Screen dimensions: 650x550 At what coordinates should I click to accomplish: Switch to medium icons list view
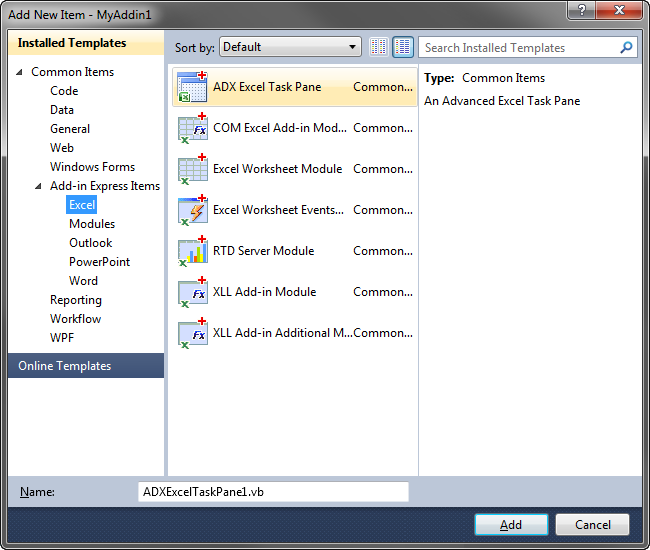pos(403,47)
